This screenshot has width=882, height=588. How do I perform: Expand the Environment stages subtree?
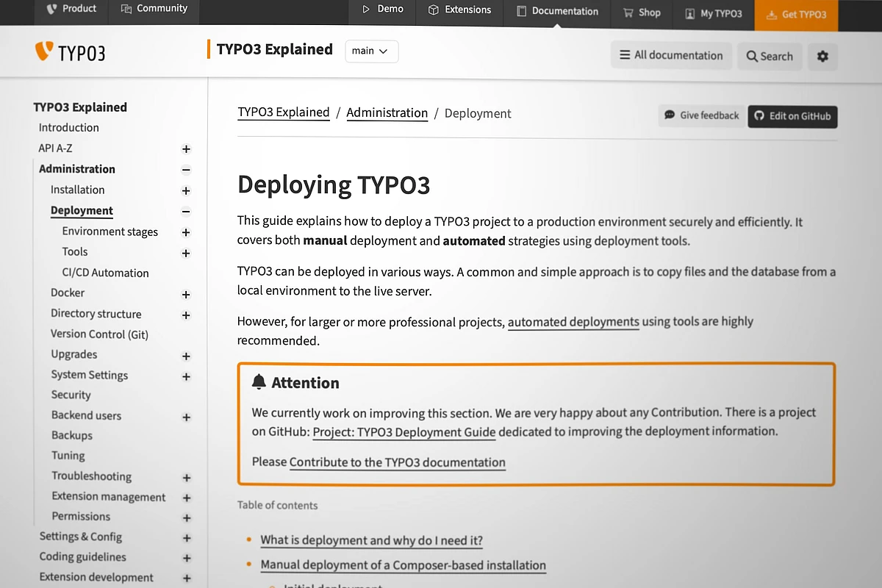point(186,232)
